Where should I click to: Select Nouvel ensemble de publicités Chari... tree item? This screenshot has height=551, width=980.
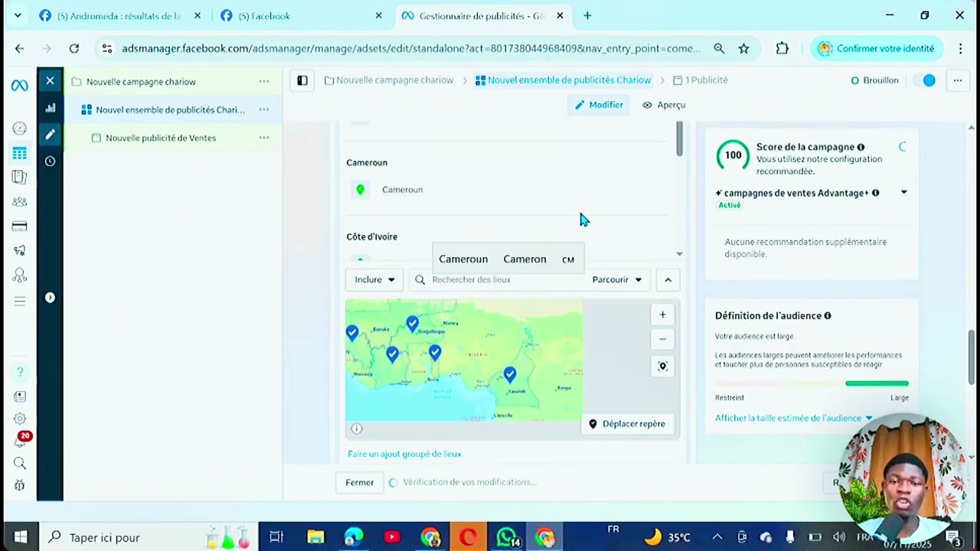(x=170, y=110)
